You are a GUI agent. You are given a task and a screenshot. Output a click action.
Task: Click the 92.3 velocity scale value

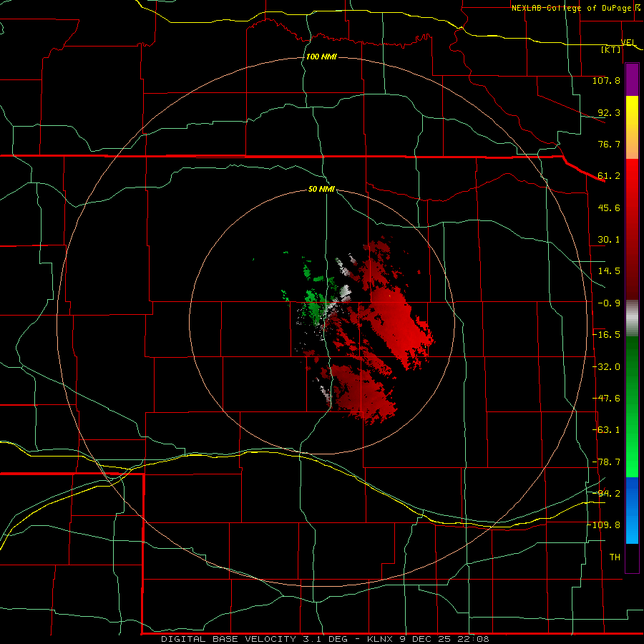pos(609,112)
